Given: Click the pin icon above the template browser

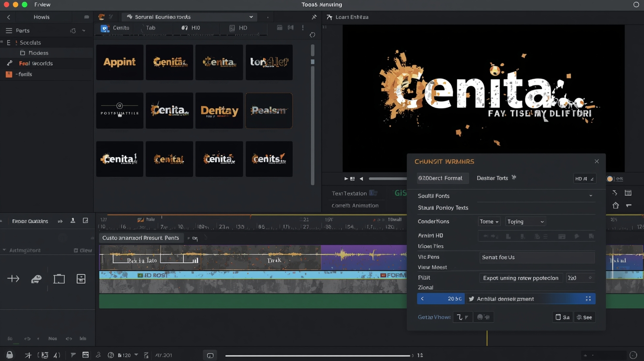Looking at the screenshot, I should (314, 17).
